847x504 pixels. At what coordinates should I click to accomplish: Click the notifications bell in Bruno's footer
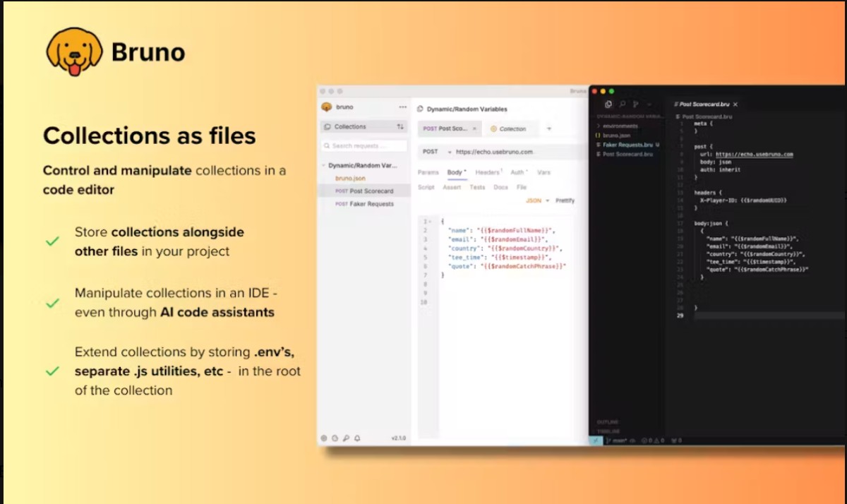[357, 438]
